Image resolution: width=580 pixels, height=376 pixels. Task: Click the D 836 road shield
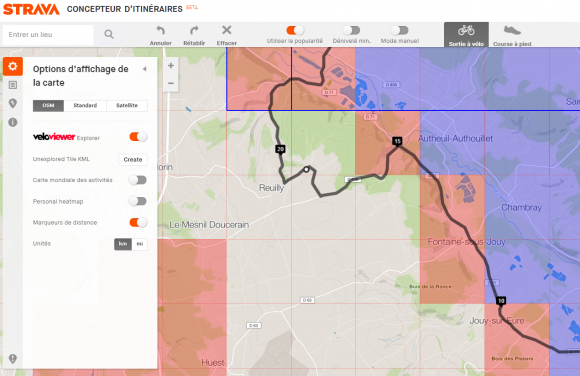tap(391, 85)
